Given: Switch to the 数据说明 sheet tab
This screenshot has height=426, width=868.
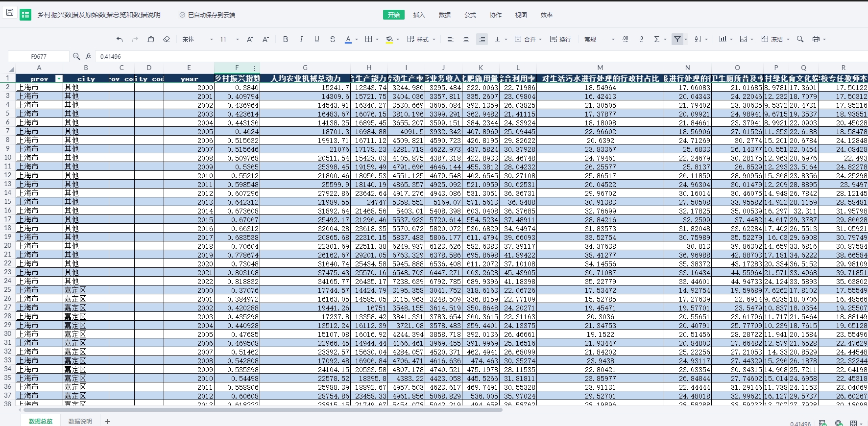Looking at the screenshot, I should [x=80, y=421].
